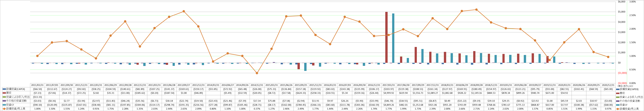Click the orange 設備投資/売上高 line marker in the table row header
Screen dimensions: 644x111
4,109
